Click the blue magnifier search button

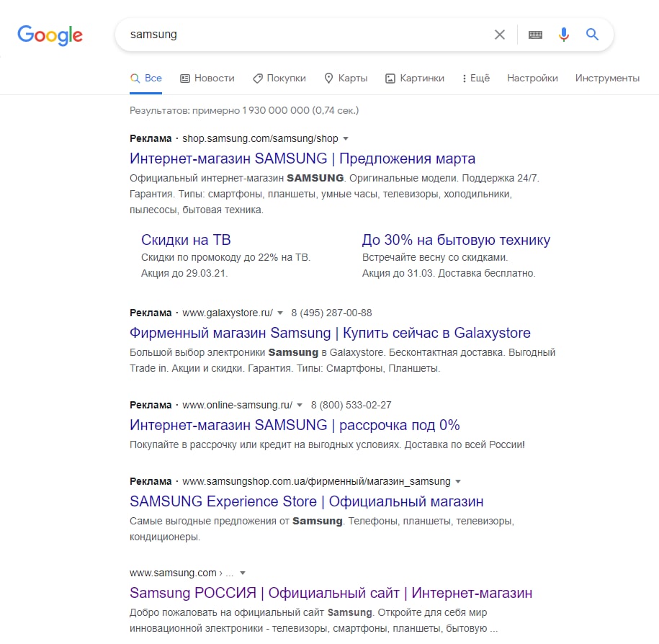tap(593, 35)
